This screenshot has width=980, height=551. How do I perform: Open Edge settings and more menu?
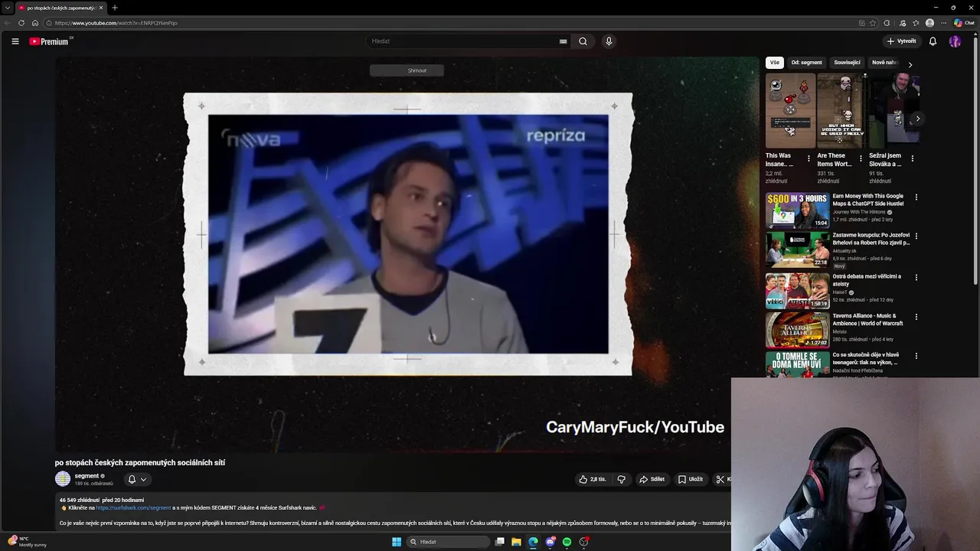coord(944,23)
